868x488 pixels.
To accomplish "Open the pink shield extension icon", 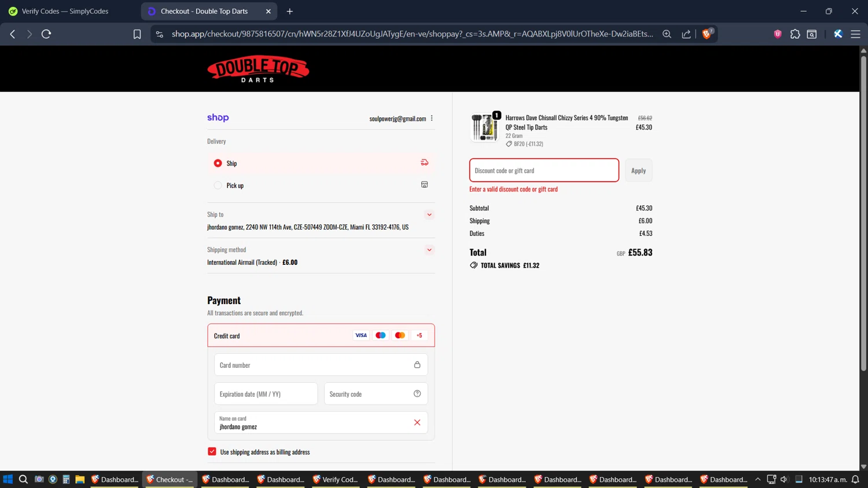I will click(778, 34).
